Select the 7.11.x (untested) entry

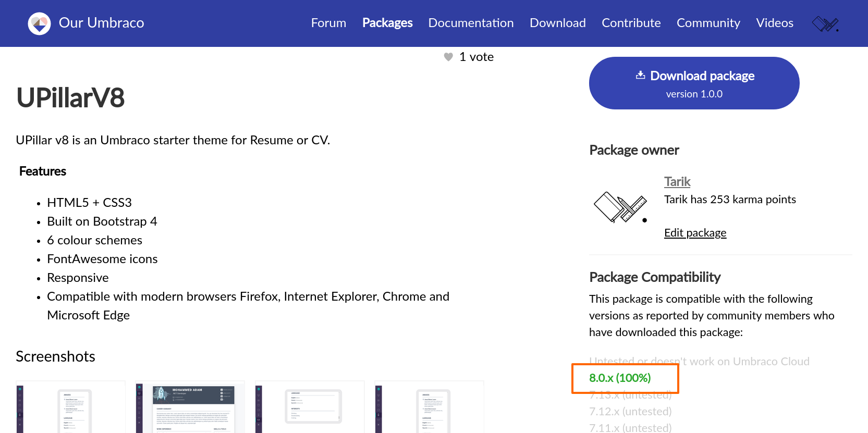coord(630,428)
